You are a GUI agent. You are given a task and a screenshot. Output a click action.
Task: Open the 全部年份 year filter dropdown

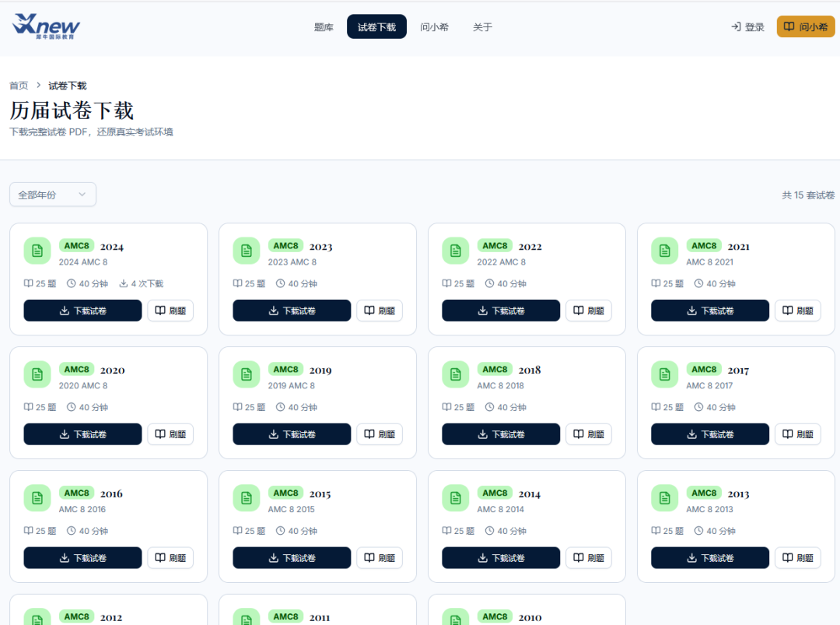[x=53, y=195]
